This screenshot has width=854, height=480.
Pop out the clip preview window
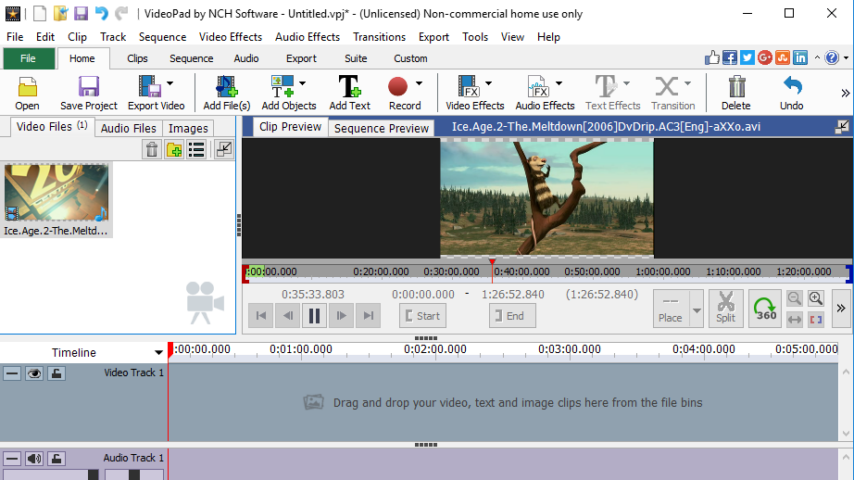841,127
